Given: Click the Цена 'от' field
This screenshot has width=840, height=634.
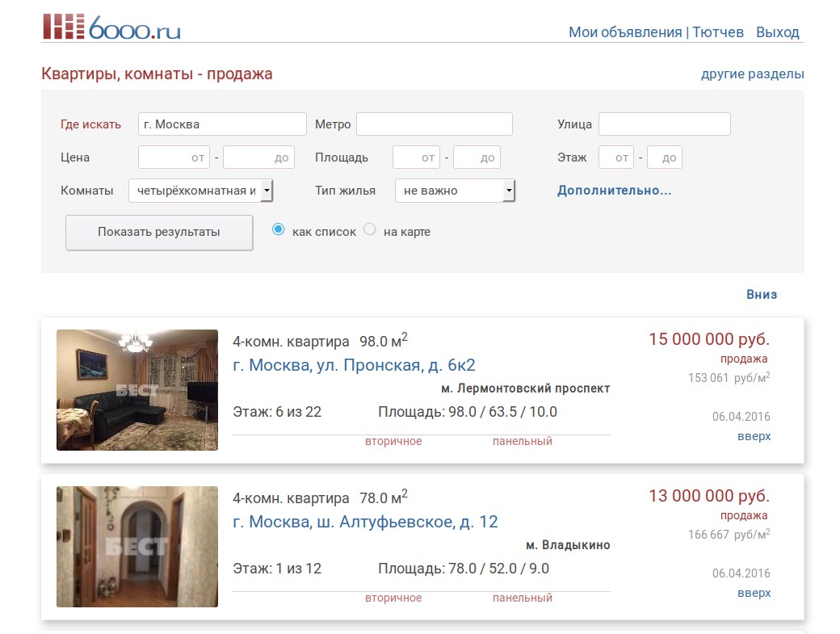Looking at the screenshot, I should pyautogui.click(x=174, y=157).
